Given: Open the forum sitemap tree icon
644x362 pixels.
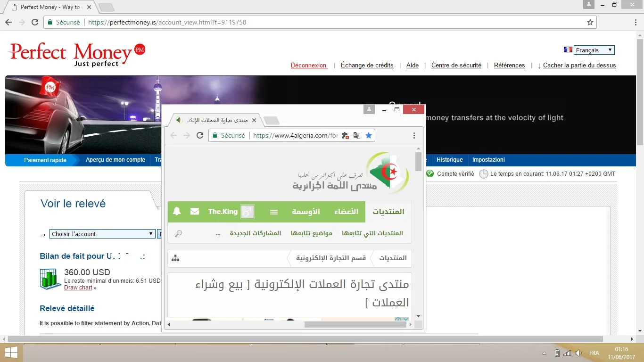Looking at the screenshot, I should (176, 258).
